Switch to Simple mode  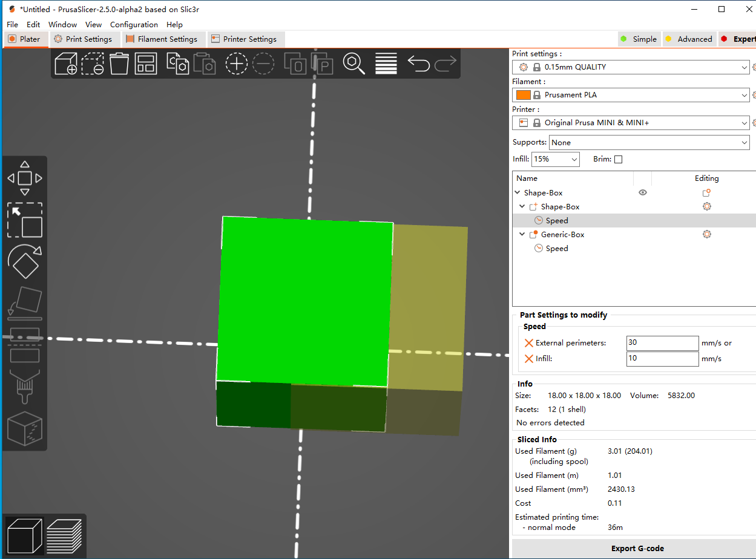click(639, 39)
